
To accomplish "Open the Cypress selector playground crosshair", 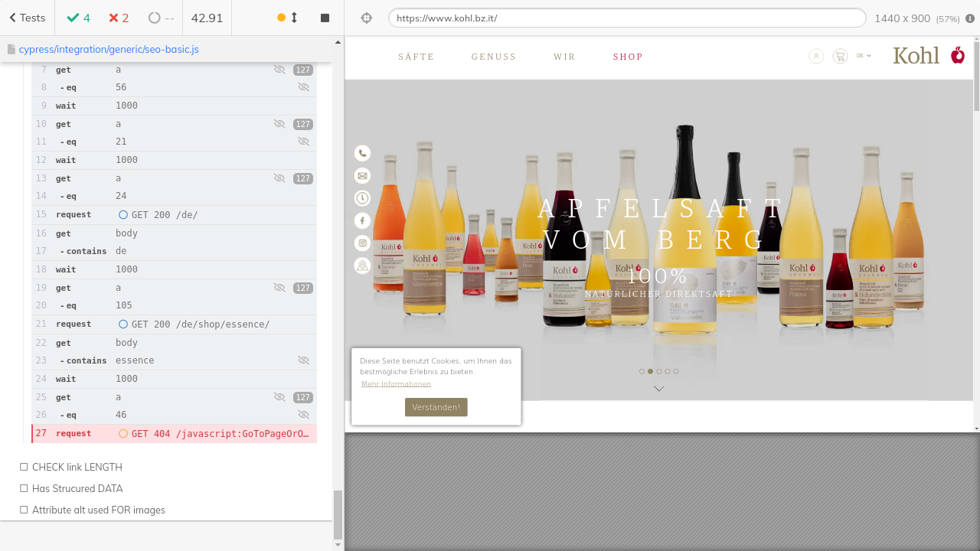I will click(x=366, y=18).
